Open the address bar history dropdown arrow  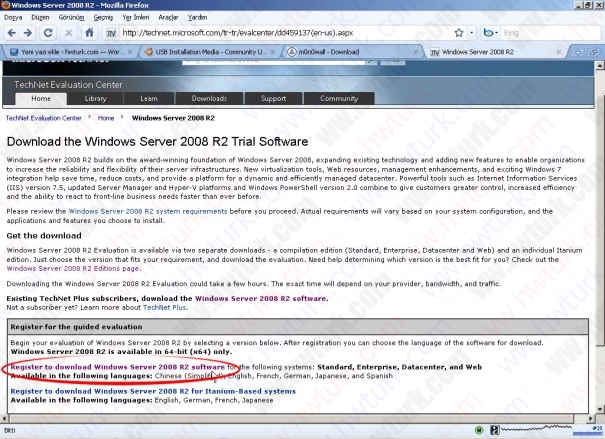(x=471, y=33)
